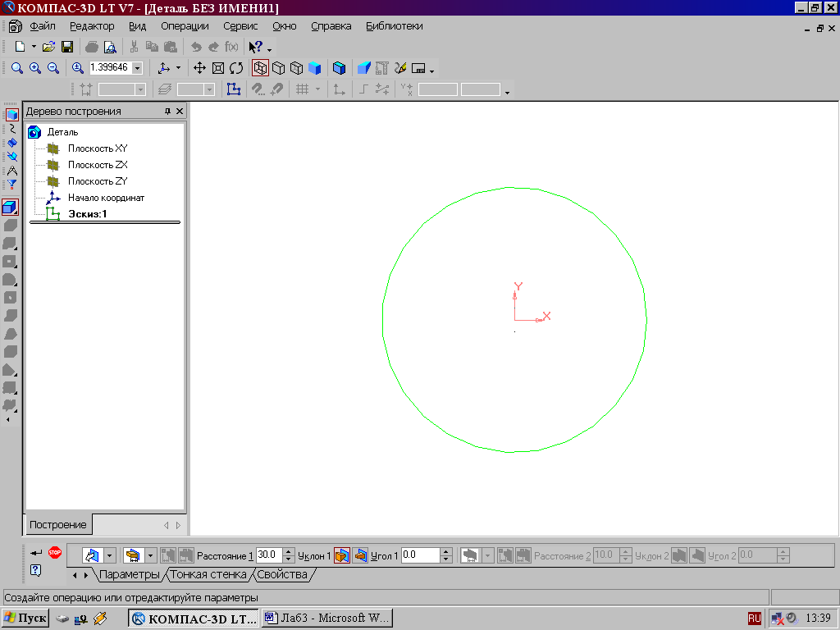Click the zoom out magnifier icon
The width and height of the screenshot is (840, 630).
[x=53, y=68]
